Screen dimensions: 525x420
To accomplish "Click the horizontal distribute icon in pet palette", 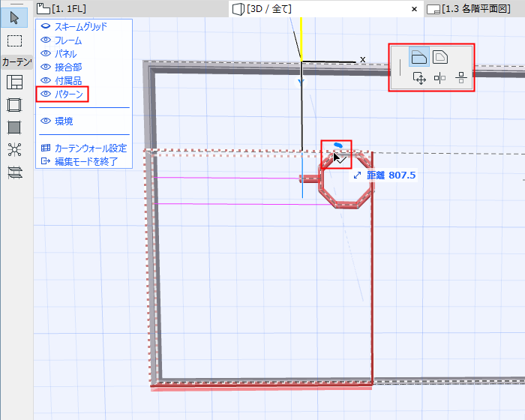I will 461,78.
